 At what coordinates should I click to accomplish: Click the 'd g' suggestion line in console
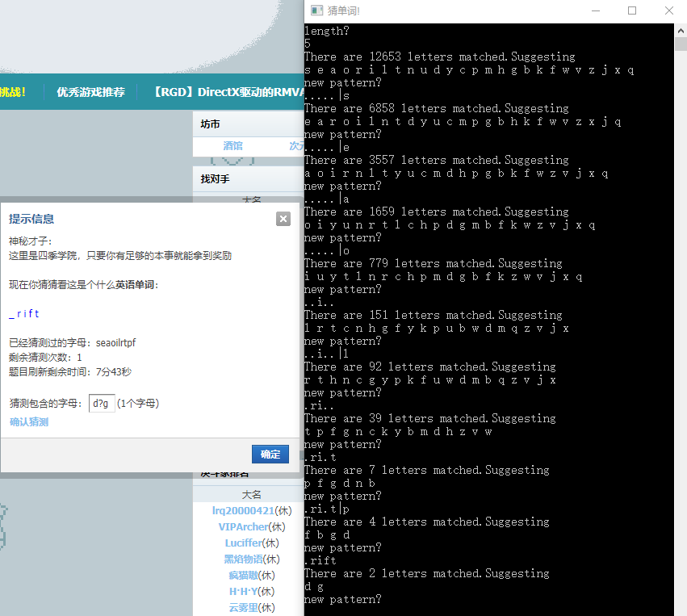pos(314,586)
